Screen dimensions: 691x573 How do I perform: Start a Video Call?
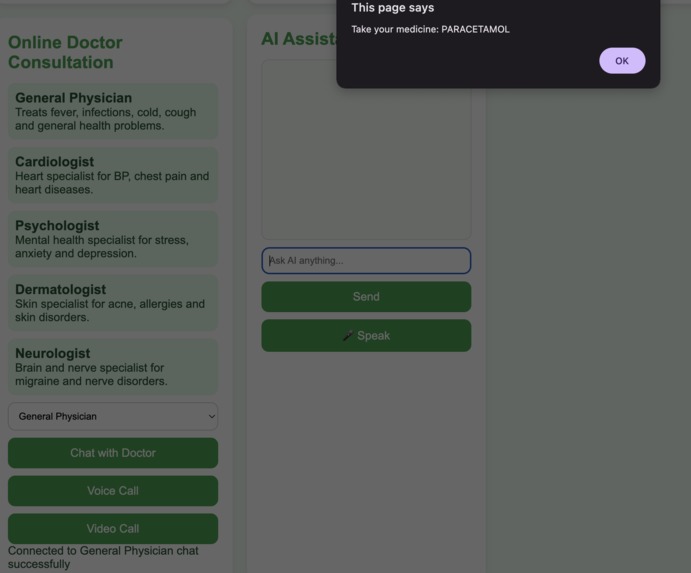coord(113,528)
